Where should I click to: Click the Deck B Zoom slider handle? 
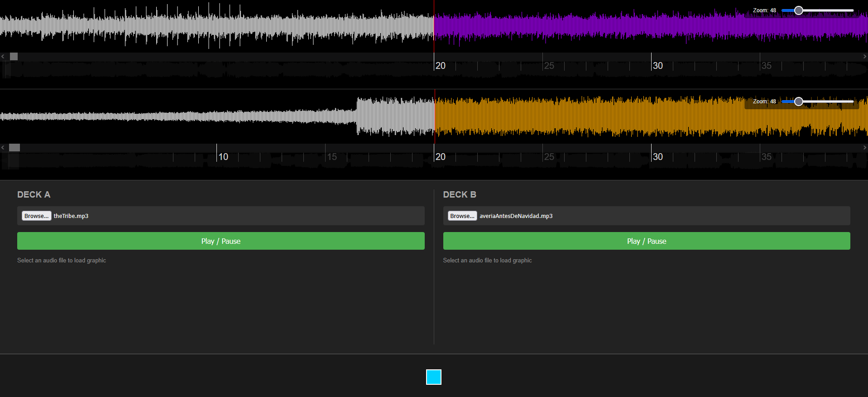click(x=798, y=102)
